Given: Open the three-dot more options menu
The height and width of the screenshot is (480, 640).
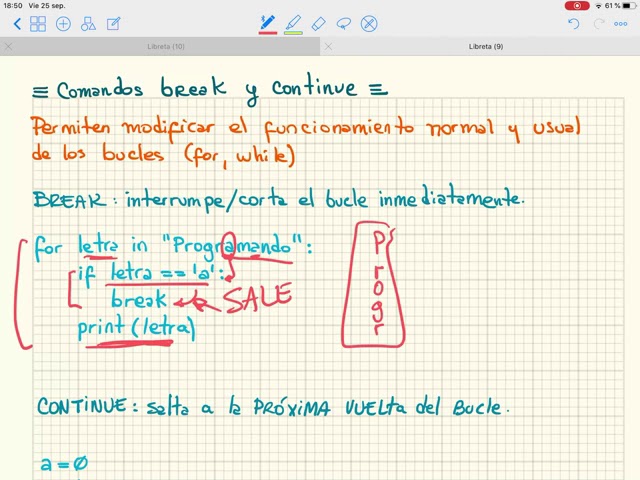Looking at the screenshot, I should (x=620, y=24).
